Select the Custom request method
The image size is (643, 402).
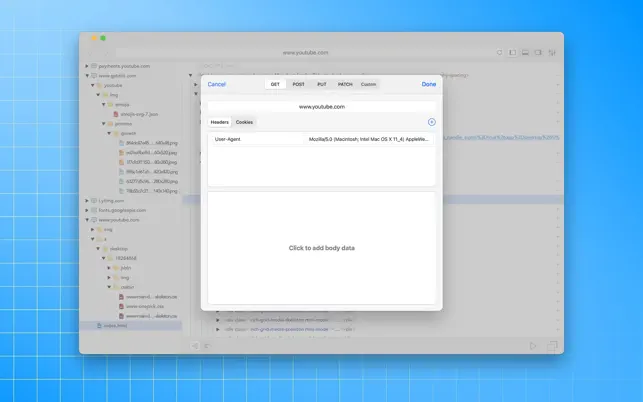click(368, 84)
